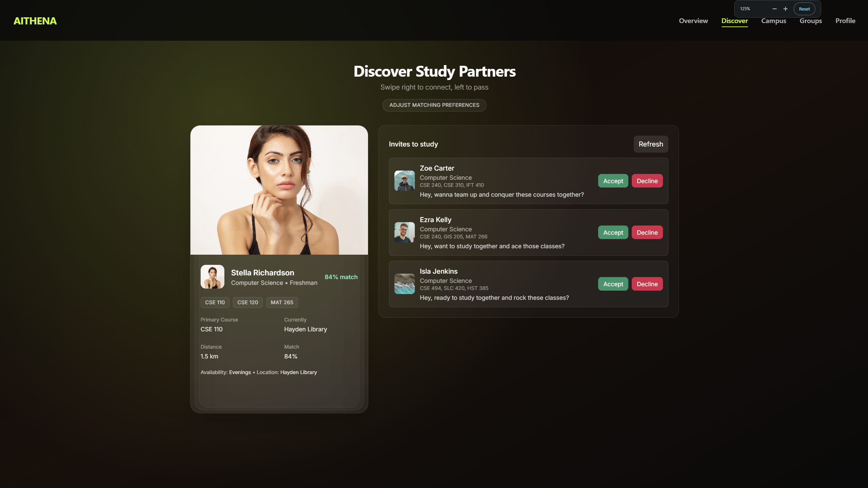Open Isla Jenkins' avatar image

click(404, 284)
